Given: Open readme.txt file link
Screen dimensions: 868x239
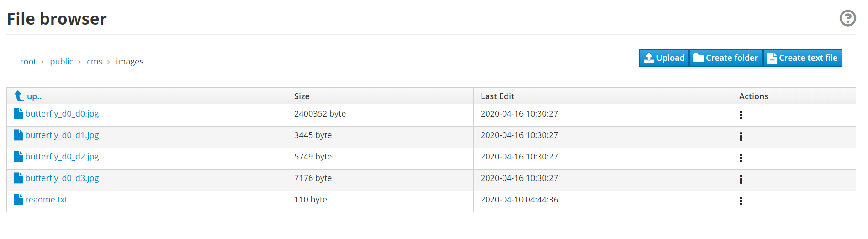Looking at the screenshot, I should (x=47, y=199).
